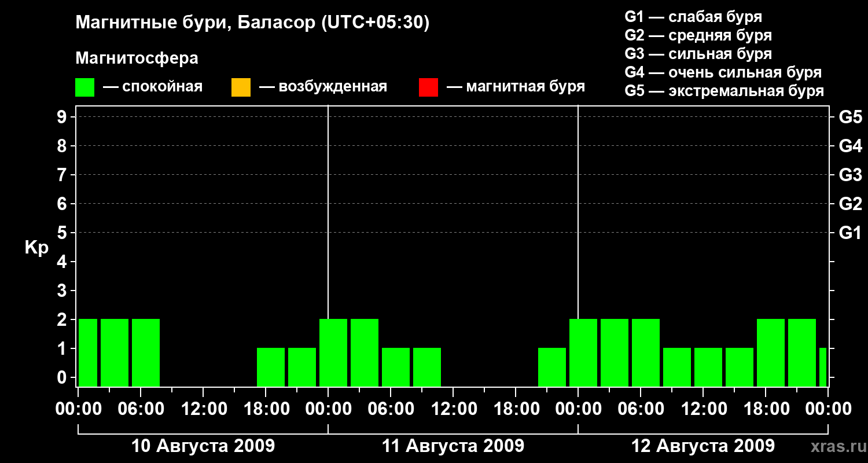The image size is (868, 463).
Task: Click the last bar of 11 August before midnight
Action: click(x=552, y=367)
